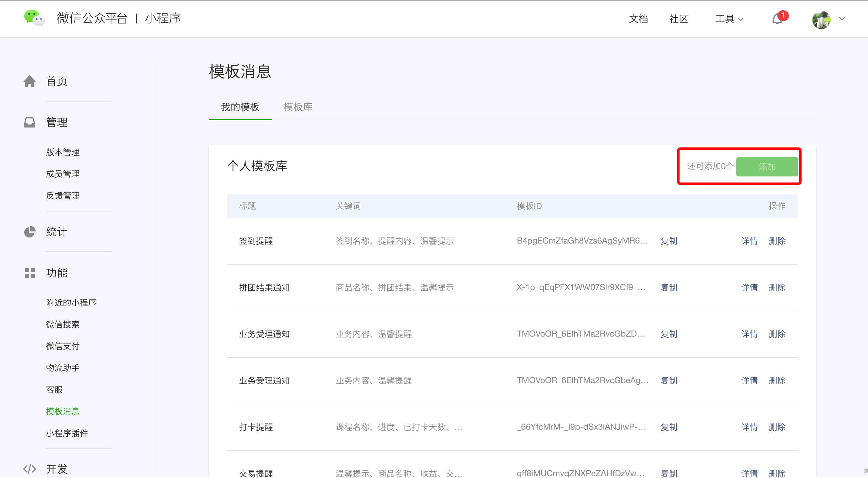Click the 功能 grid icon
The width and height of the screenshot is (868, 478).
pyautogui.click(x=30, y=273)
